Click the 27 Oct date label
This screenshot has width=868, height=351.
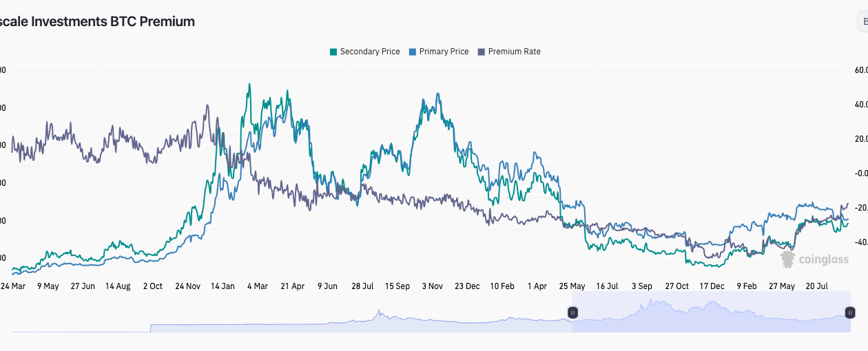pyautogui.click(x=676, y=286)
